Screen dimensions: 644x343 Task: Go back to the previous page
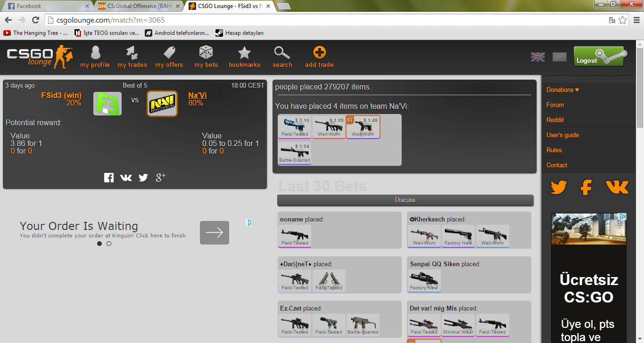[8, 20]
